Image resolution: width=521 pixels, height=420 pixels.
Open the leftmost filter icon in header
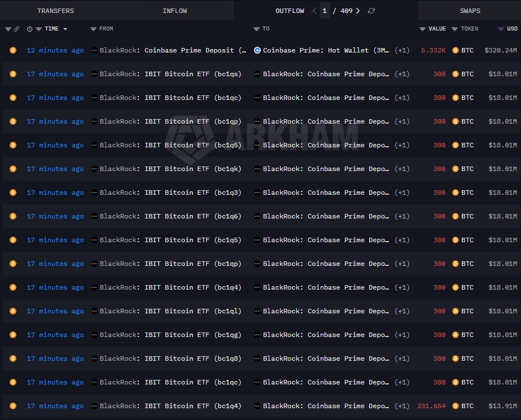8,29
